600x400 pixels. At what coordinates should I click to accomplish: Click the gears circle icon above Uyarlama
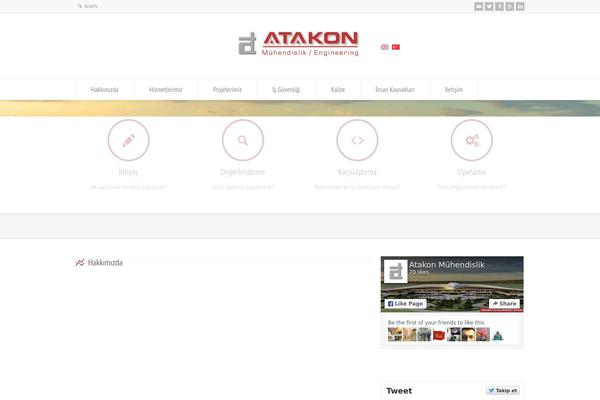pyautogui.click(x=471, y=140)
